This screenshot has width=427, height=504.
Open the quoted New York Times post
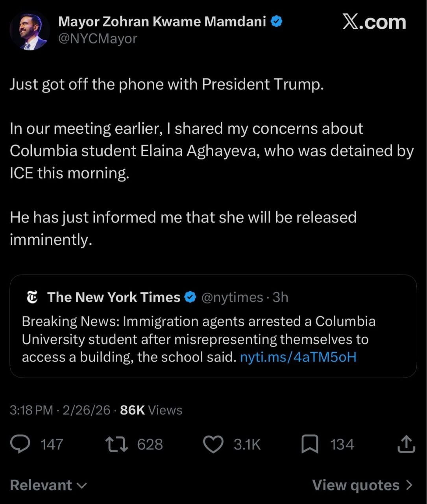(213, 339)
